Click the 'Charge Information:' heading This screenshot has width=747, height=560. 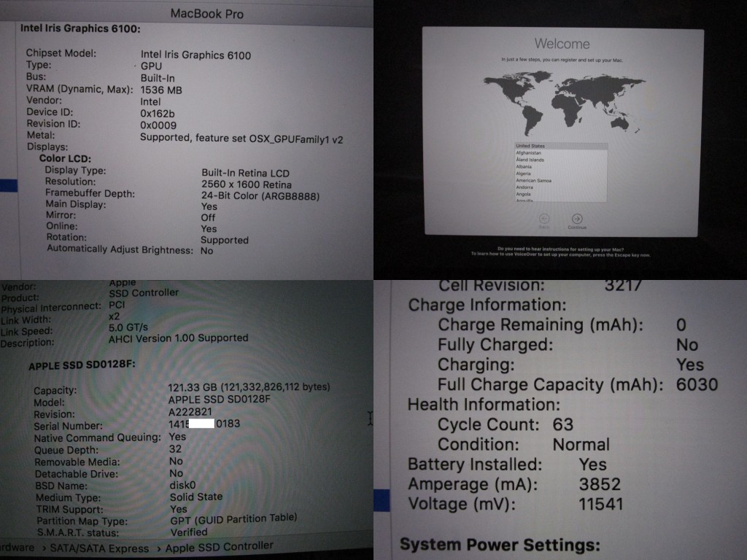[x=487, y=305]
